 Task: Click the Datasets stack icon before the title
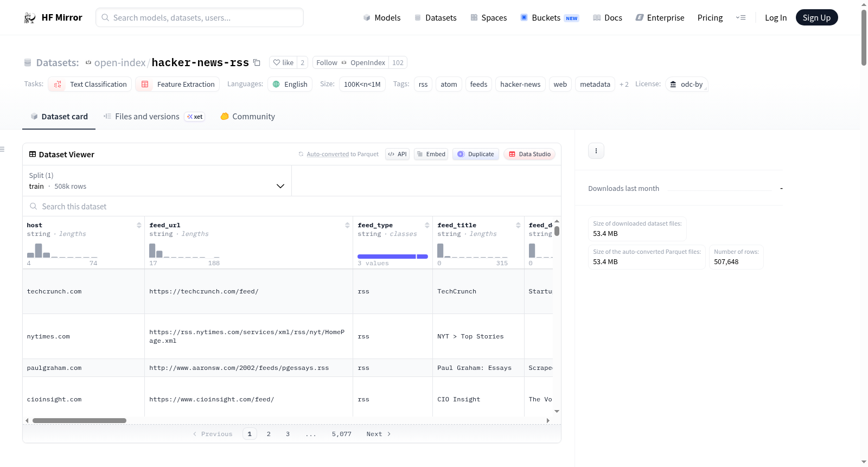(x=28, y=63)
